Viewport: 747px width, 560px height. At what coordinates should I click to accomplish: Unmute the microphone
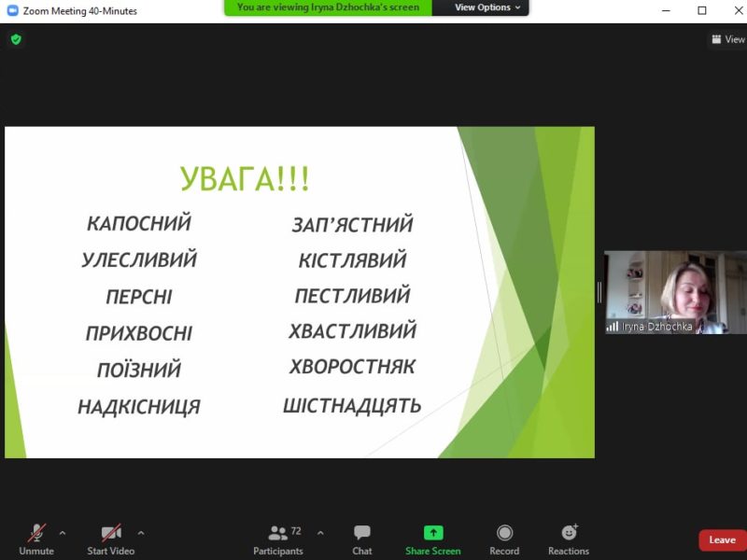(36, 539)
